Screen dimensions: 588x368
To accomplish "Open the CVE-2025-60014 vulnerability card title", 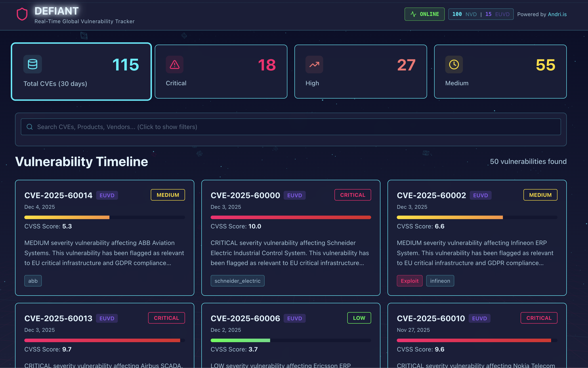I will pos(58,195).
